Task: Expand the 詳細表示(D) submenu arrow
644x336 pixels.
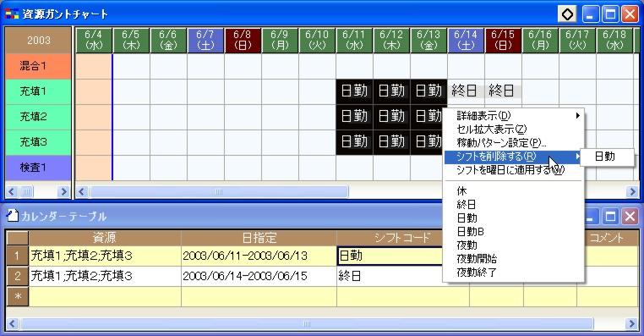Action: tap(577, 116)
